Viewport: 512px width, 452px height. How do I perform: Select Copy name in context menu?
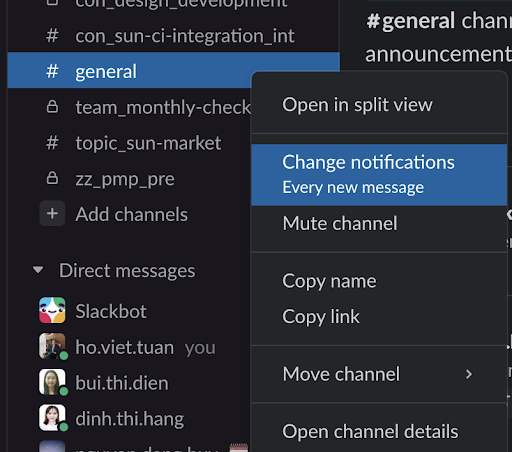coord(379,281)
